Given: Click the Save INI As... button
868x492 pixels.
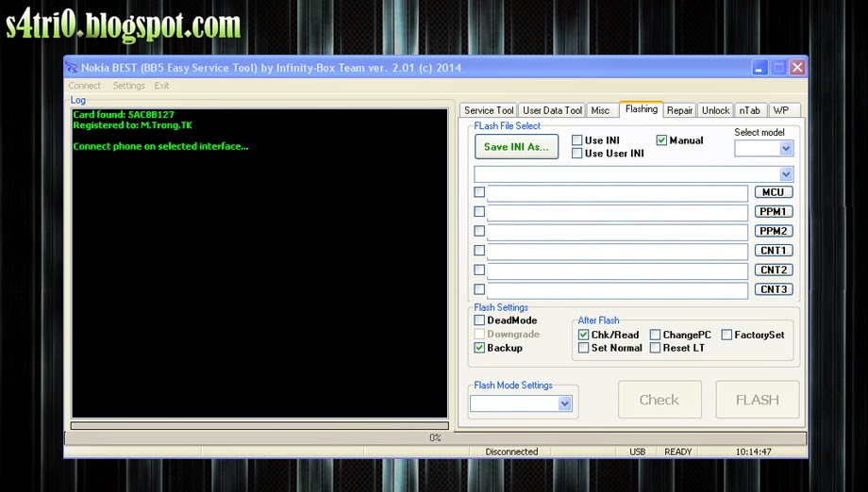Looking at the screenshot, I should [x=516, y=146].
